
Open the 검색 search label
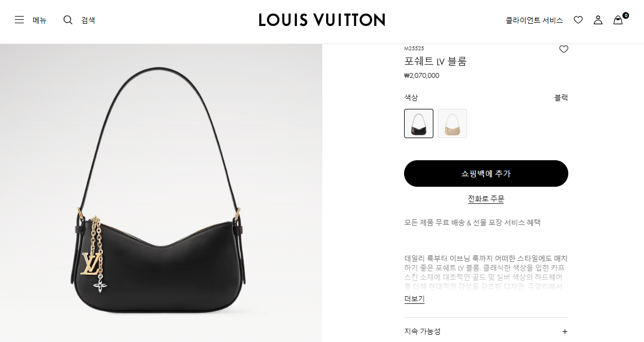(88, 20)
